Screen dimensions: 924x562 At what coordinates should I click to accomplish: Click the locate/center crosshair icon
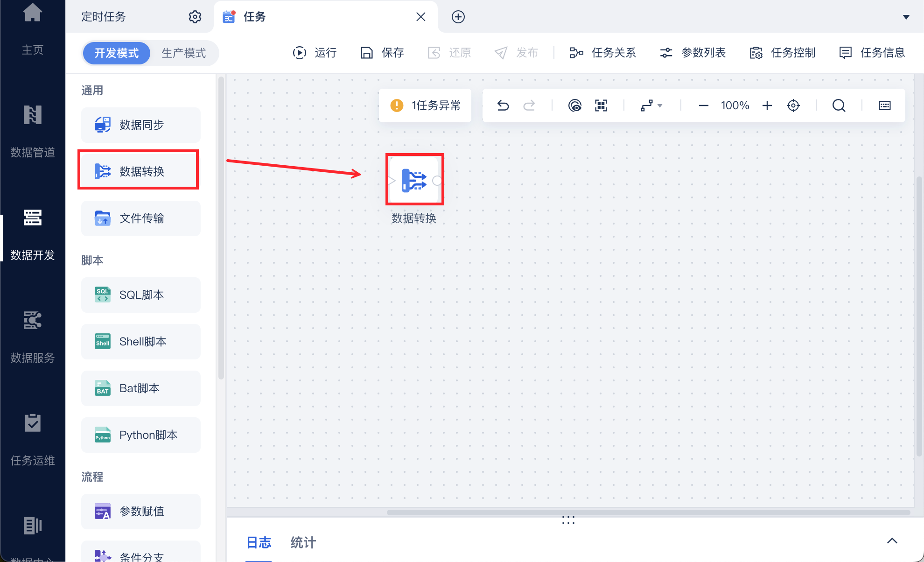[x=793, y=105]
